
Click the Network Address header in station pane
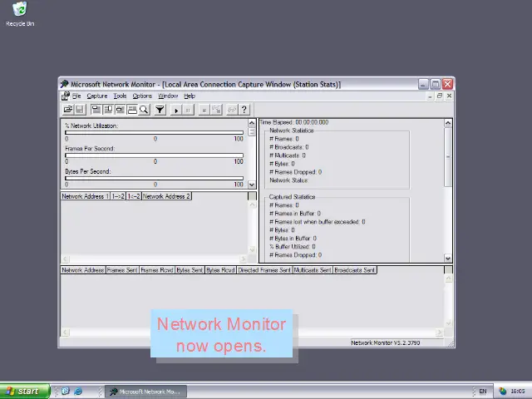tap(83, 270)
